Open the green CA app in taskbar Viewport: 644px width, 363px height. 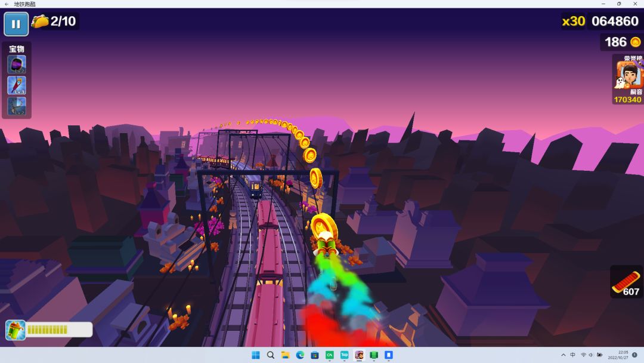329,355
